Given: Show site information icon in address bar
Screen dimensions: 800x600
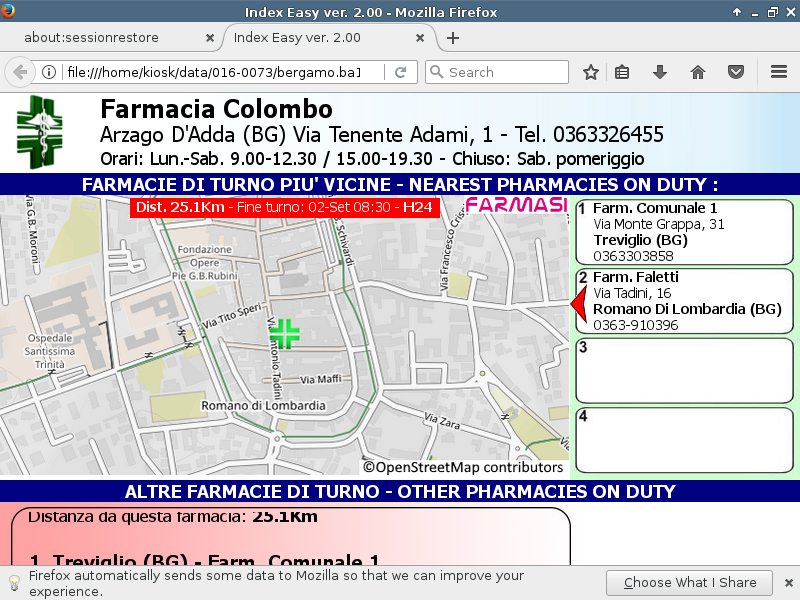Looking at the screenshot, I should tap(49, 72).
